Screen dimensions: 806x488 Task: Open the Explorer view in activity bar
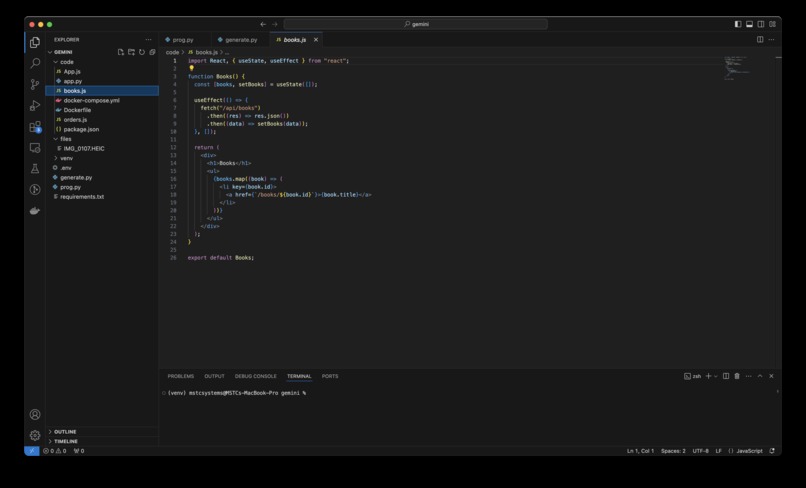click(x=34, y=42)
